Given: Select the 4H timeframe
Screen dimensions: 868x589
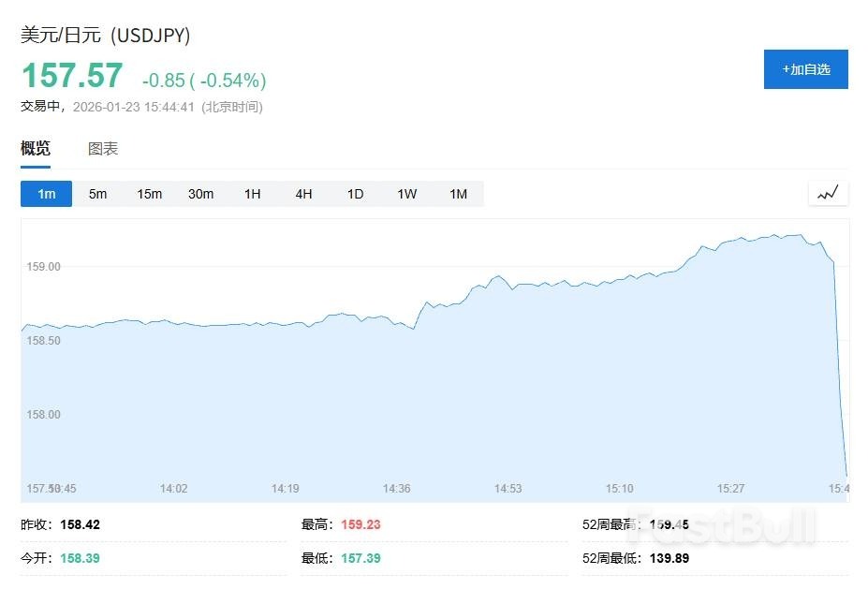Looking at the screenshot, I should pos(303,194).
